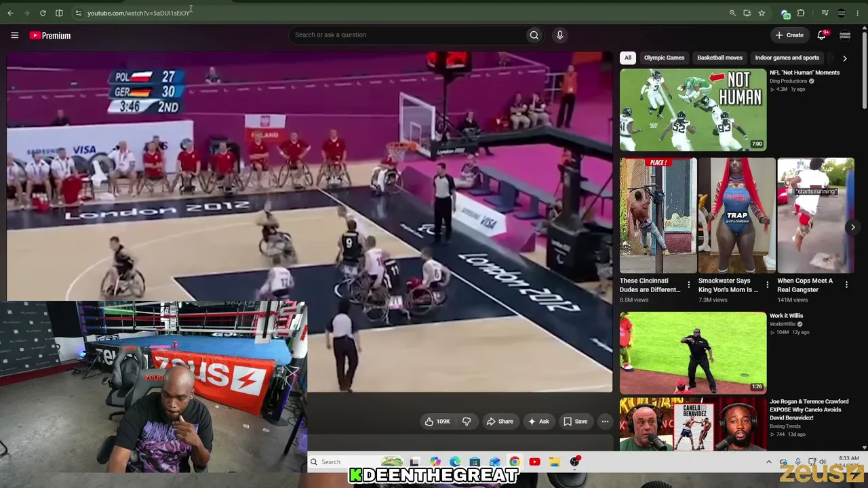Reload the page with the refresh icon
868x488 pixels.
pyautogui.click(x=43, y=13)
